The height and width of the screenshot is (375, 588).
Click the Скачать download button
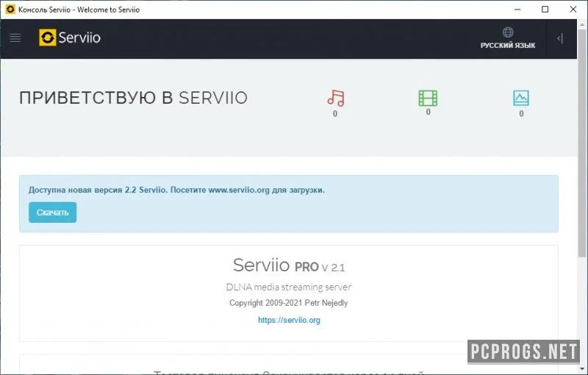[52, 213]
